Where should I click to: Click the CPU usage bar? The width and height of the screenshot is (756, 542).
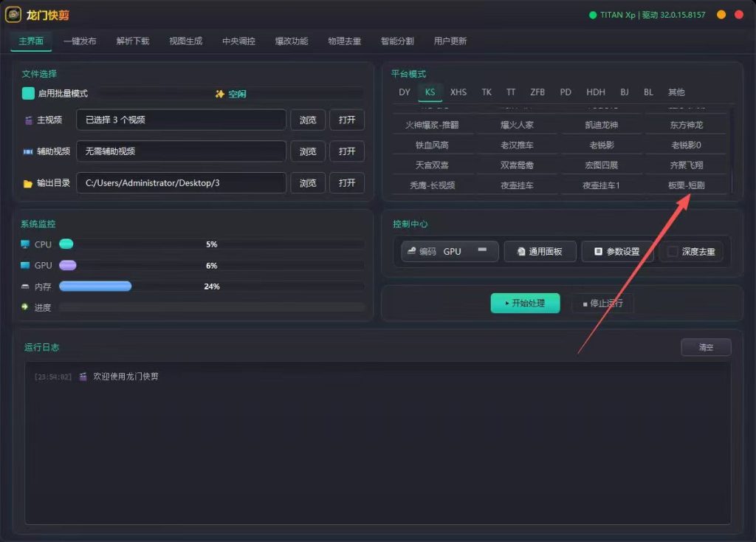[212, 244]
